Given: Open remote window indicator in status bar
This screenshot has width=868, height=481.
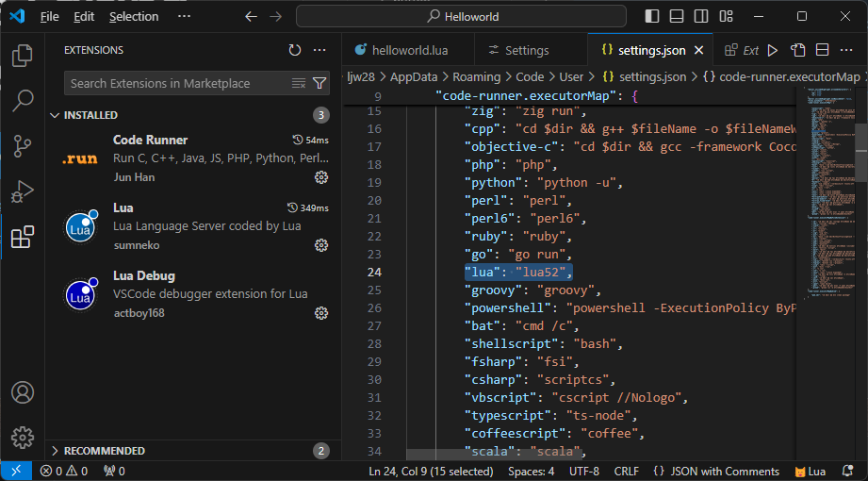Looking at the screenshot, I should [x=17, y=471].
